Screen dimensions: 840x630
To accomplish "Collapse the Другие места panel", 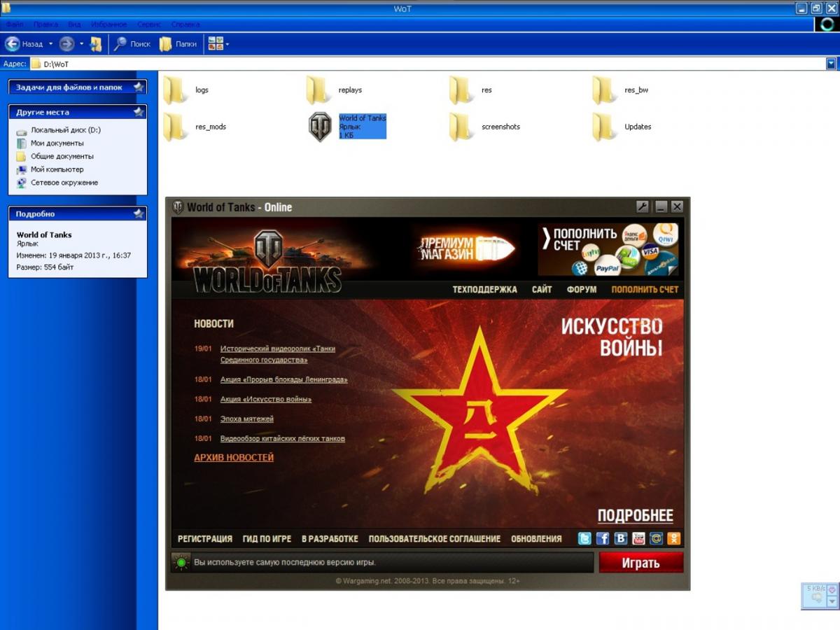I will (139, 112).
